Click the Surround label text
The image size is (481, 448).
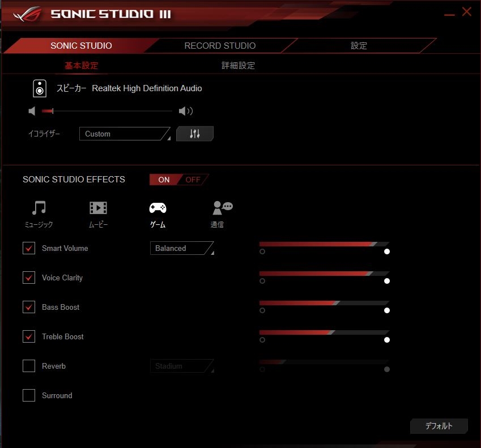[x=57, y=395]
